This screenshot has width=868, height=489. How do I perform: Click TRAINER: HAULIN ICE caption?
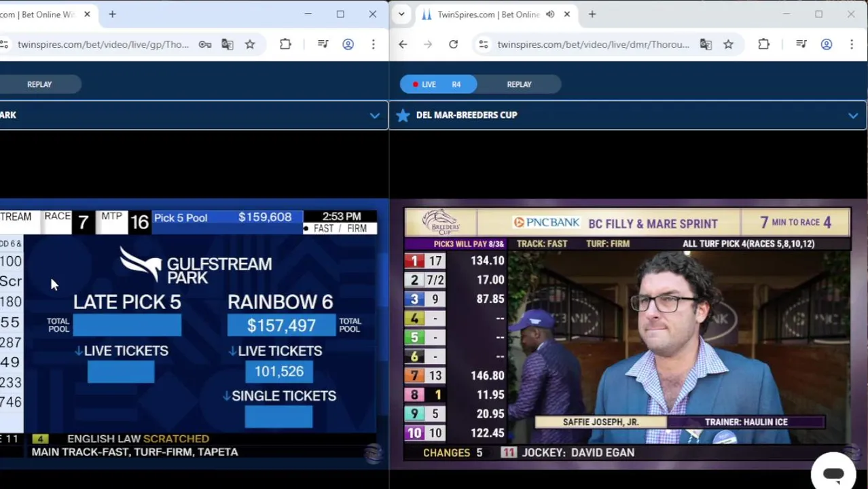click(x=746, y=422)
